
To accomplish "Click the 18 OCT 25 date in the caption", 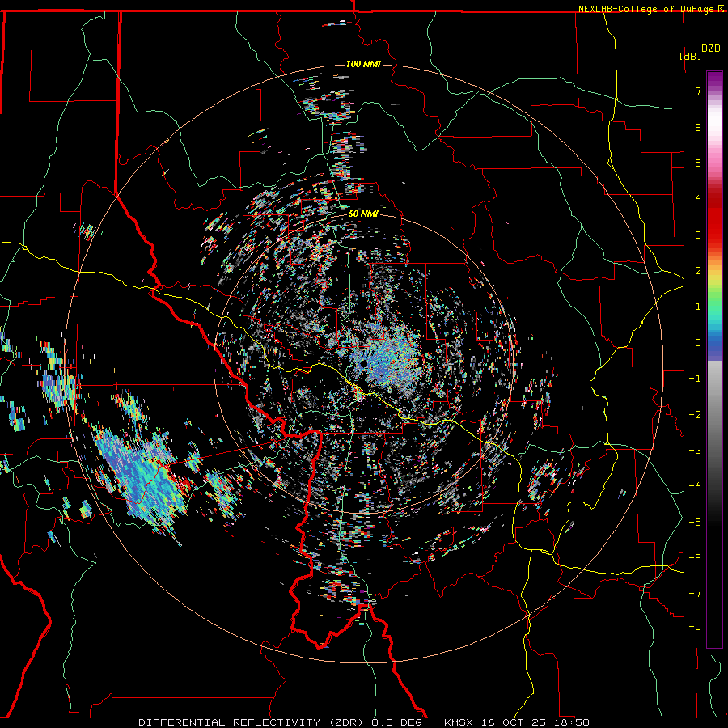I will pos(517,722).
